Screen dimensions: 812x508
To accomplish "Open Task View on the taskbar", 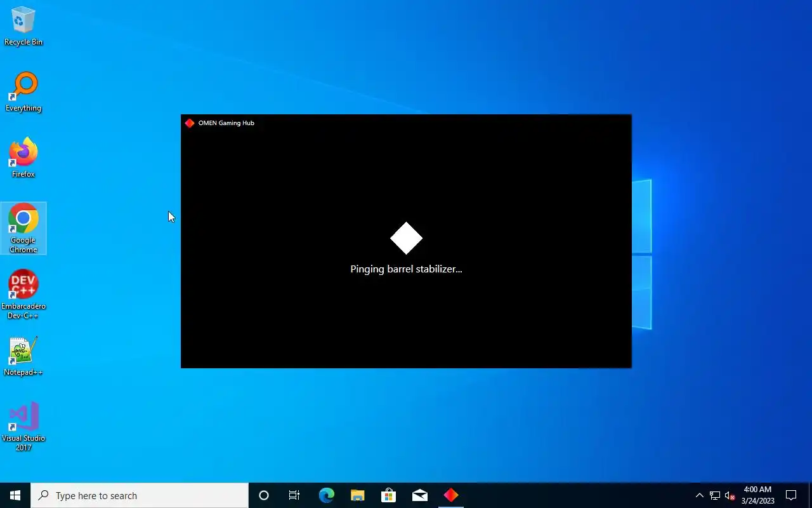I will click(294, 495).
